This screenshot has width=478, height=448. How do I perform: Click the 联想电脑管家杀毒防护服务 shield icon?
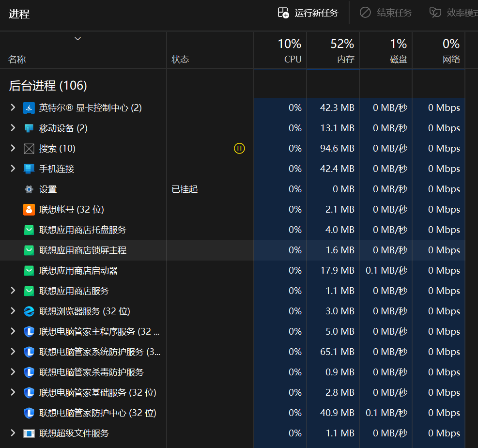coord(29,372)
